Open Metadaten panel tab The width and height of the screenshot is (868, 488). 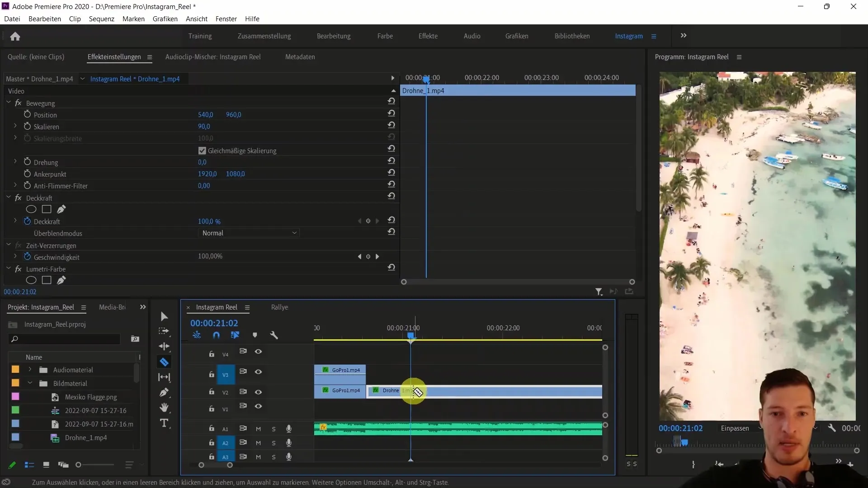pos(300,57)
